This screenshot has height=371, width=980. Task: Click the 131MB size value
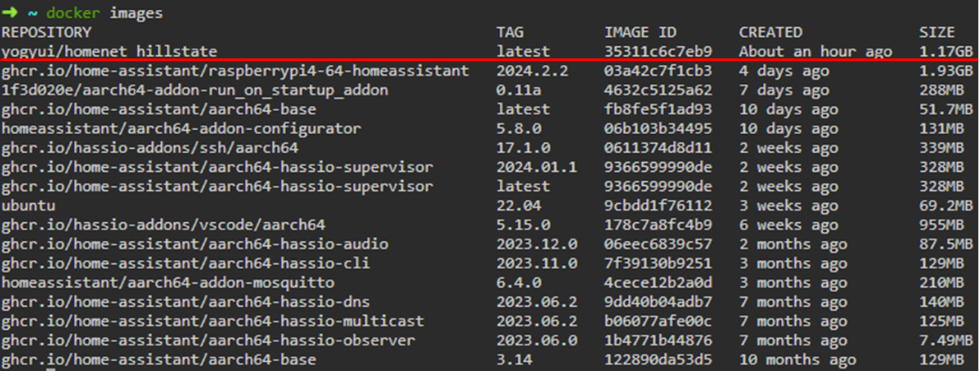941,129
